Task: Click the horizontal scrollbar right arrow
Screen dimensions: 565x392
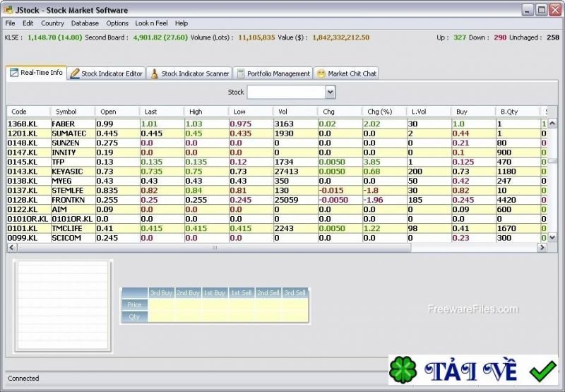Action: (x=542, y=247)
